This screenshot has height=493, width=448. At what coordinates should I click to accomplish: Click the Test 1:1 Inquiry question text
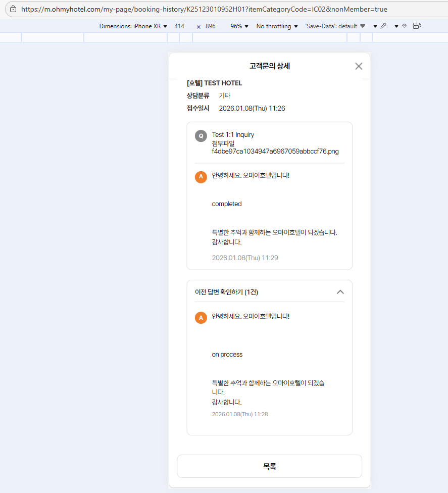(x=233, y=134)
